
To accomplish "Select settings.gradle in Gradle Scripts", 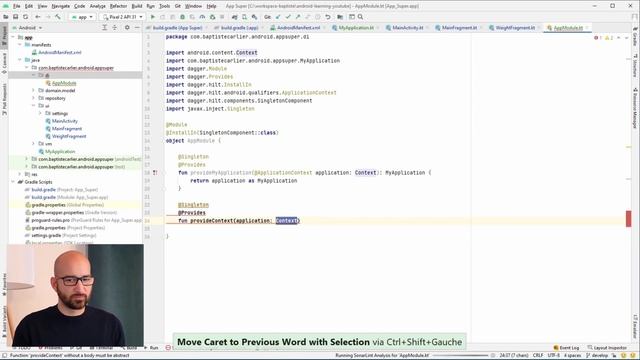I will (46, 236).
